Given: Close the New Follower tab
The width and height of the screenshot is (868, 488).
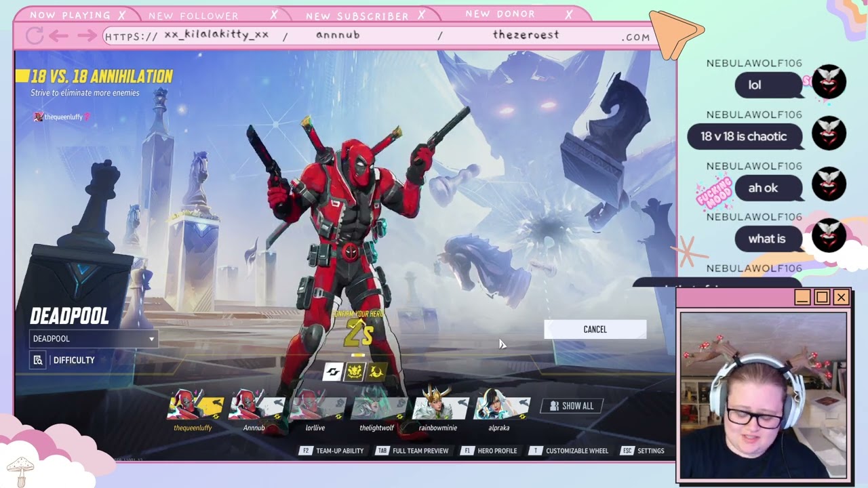Looking at the screenshot, I should point(274,14).
